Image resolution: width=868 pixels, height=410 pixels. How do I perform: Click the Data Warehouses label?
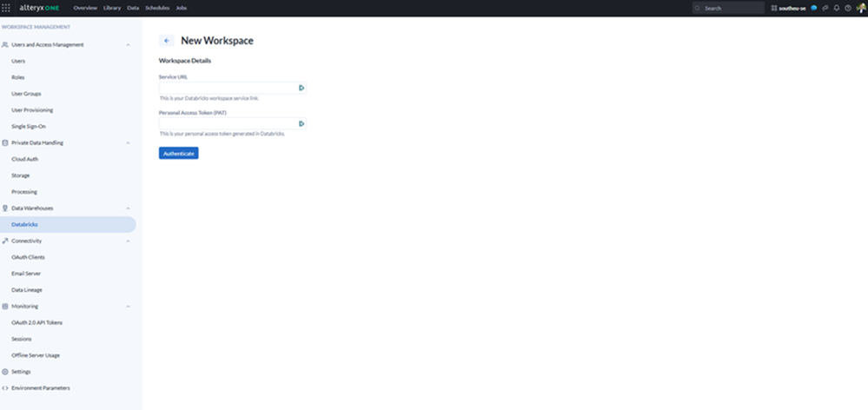[x=32, y=208]
